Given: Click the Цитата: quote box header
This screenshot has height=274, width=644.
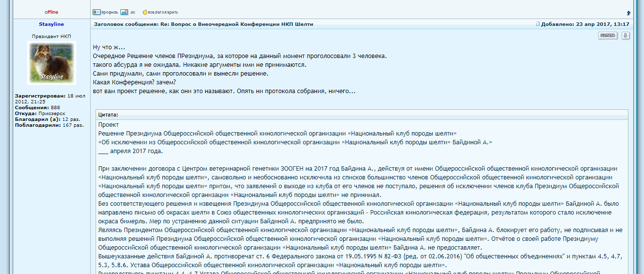Looking at the screenshot, I should click(x=362, y=115).
